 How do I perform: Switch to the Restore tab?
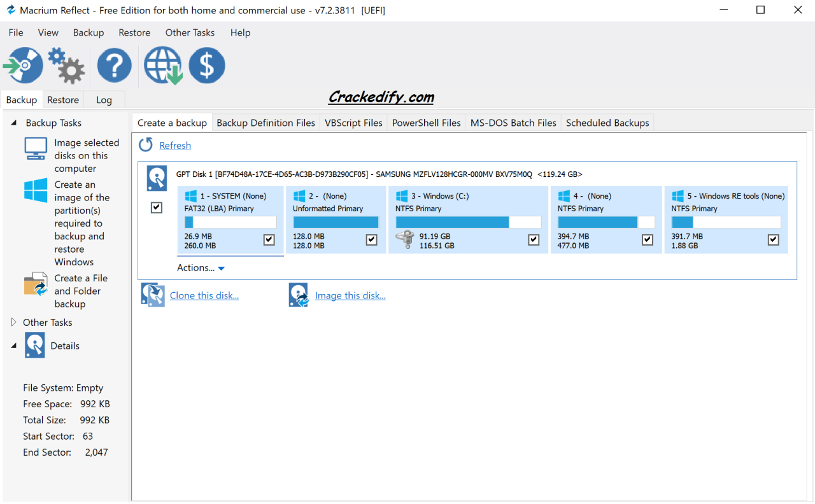63,100
